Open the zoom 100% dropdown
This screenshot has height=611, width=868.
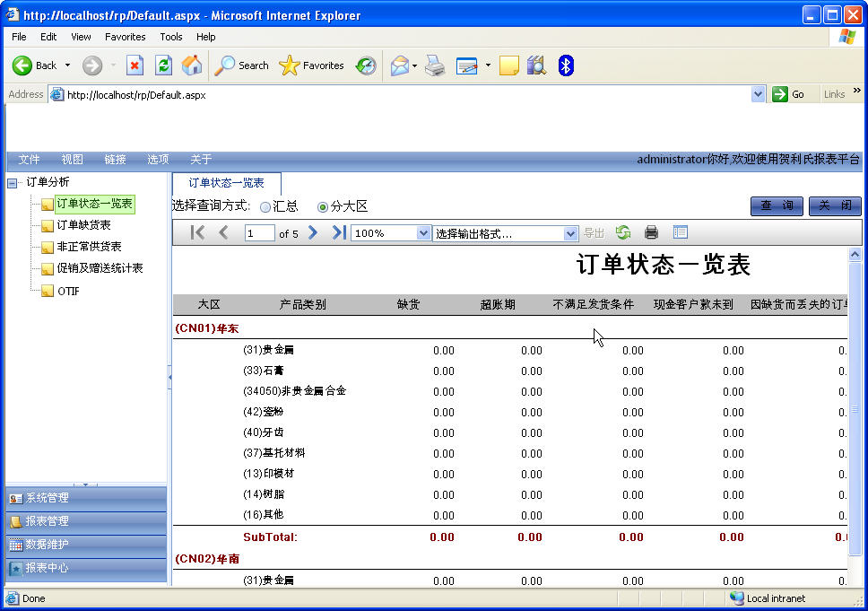(423, 233)
